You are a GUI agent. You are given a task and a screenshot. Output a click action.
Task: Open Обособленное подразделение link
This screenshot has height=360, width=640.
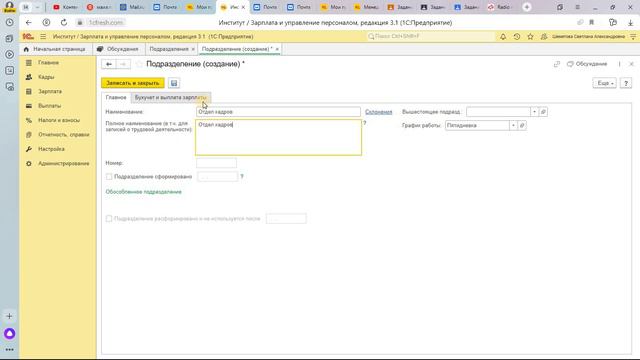coord(143,192)
